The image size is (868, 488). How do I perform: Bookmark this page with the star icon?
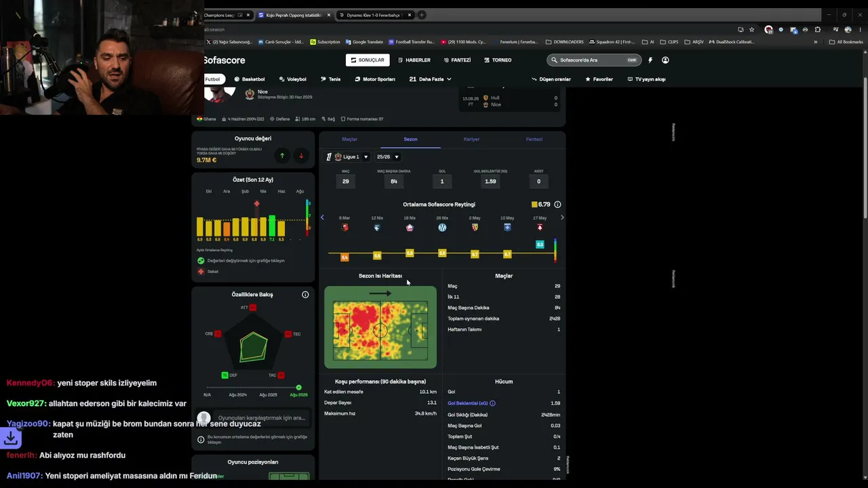click(751, 30)
